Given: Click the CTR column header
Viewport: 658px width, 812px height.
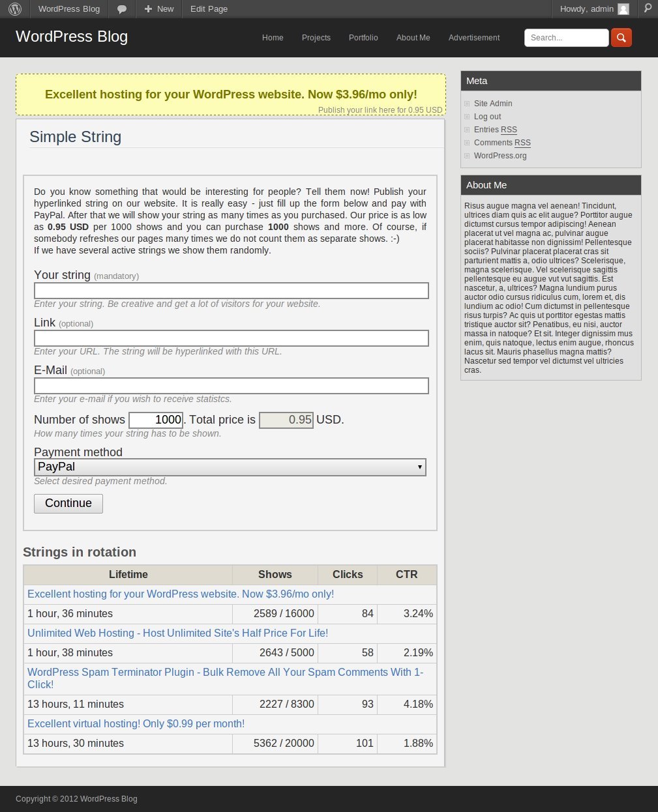Looking at the screenshot, I should pyautogui.click(x=407, y=575).
